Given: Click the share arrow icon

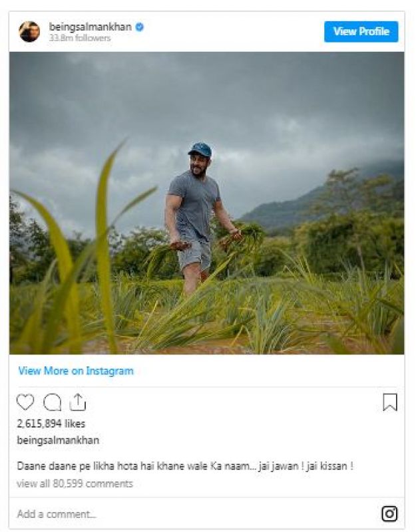Looking at the screenshot, I should point(78,402).
